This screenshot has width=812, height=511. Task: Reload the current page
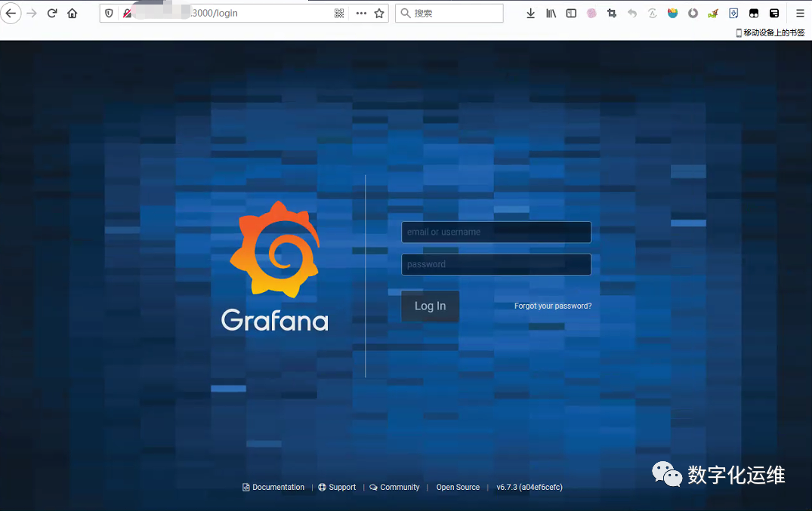point(52,14)
